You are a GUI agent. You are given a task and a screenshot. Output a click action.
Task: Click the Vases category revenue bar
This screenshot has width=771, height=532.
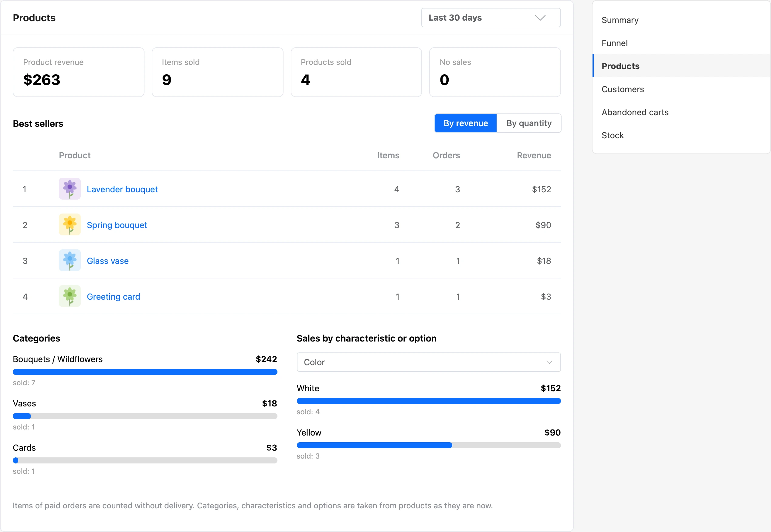(x=145, y=416)
